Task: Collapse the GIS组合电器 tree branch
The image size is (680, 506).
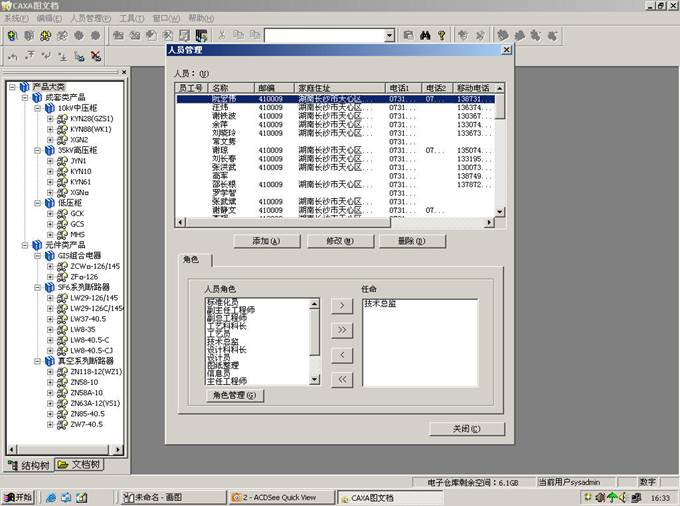Action: click(38, 255)
